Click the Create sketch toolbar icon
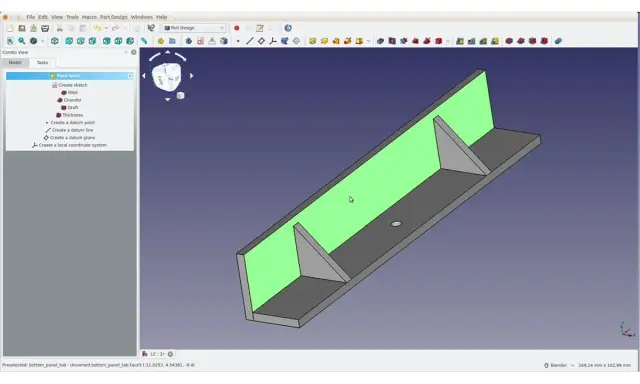Viewport: 640px width, 384px height. coord(200,41)
